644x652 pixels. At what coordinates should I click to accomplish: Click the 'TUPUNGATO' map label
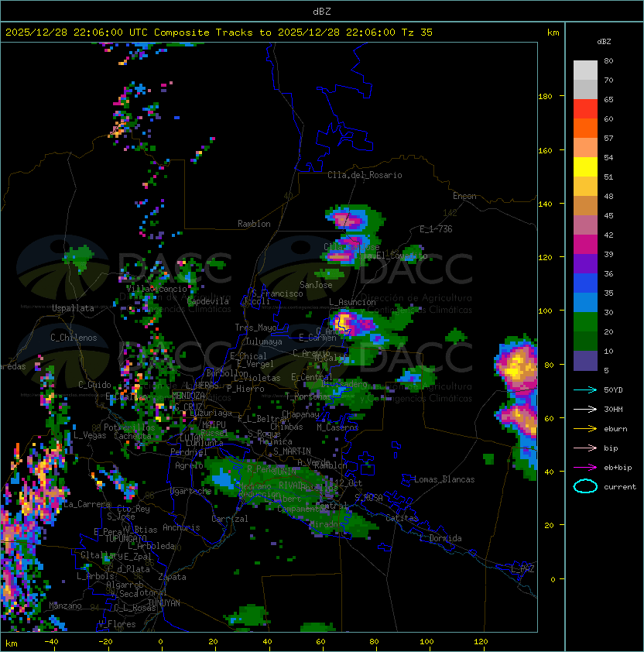click(x=126, y=539)
